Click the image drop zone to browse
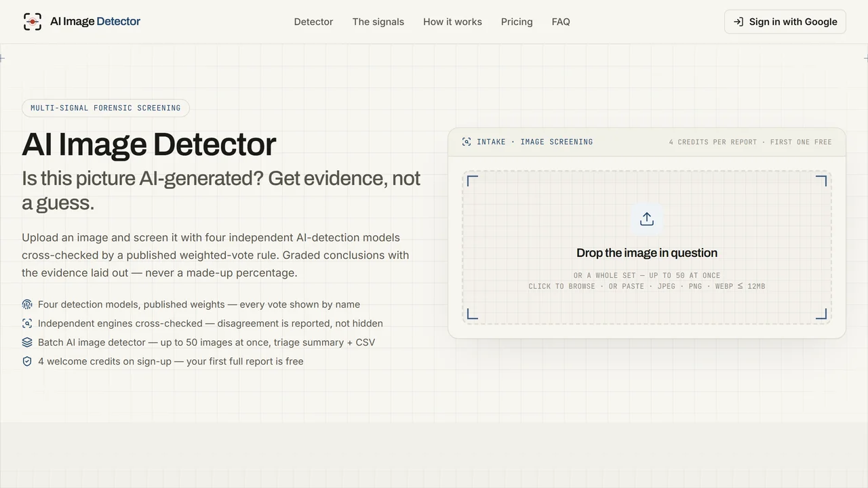This screenshot has width=868, height=488. click(647, 247)
